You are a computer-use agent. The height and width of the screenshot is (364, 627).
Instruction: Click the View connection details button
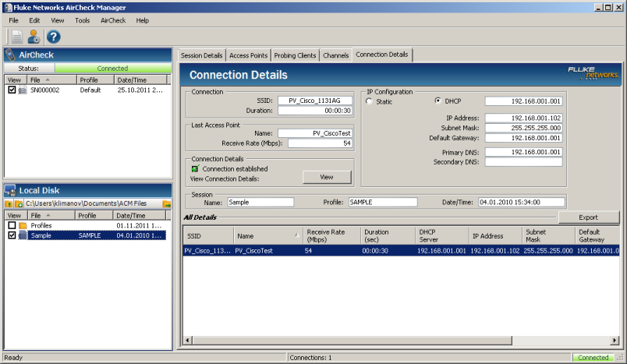(327, 177)
